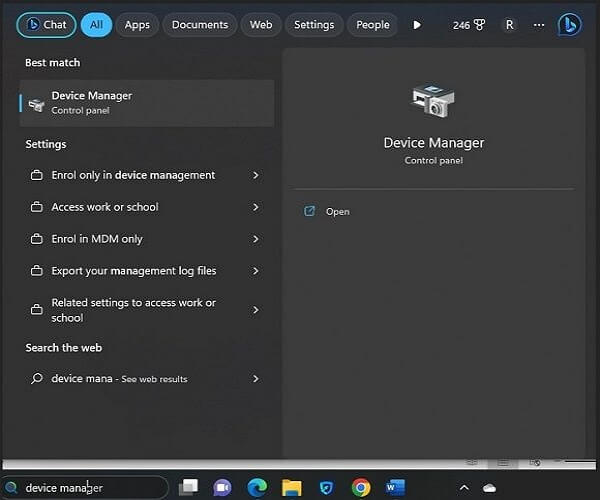Click briefcase icon beside Enrol only in device management
Screen dimensions: 600x500
37,175
